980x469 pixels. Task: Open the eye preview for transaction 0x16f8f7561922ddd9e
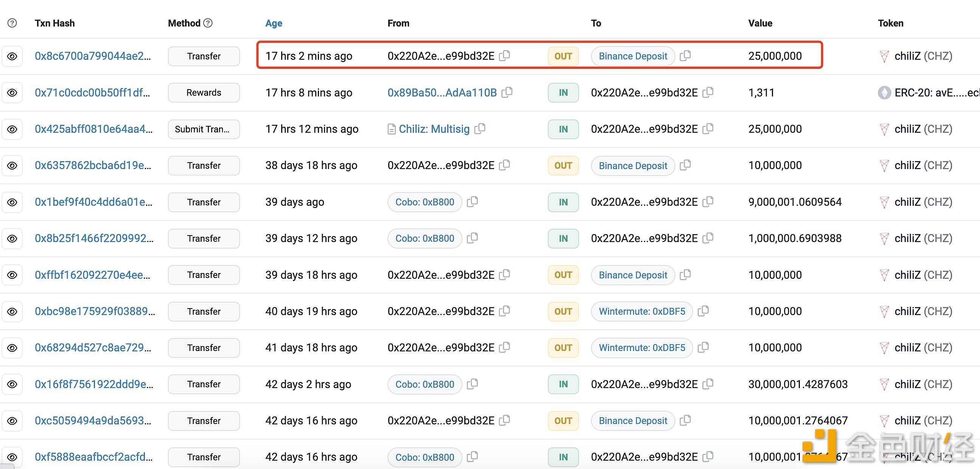pos(12,384)
